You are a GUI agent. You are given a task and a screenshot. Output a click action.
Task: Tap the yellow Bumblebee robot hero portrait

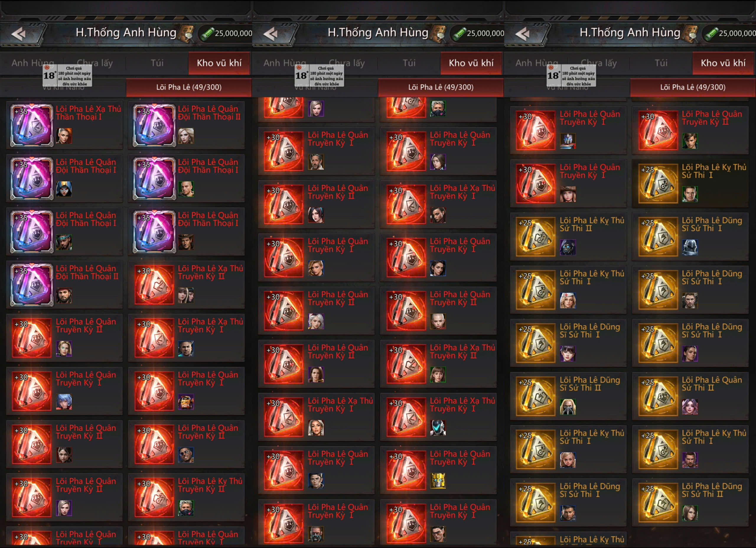point(437,481)
